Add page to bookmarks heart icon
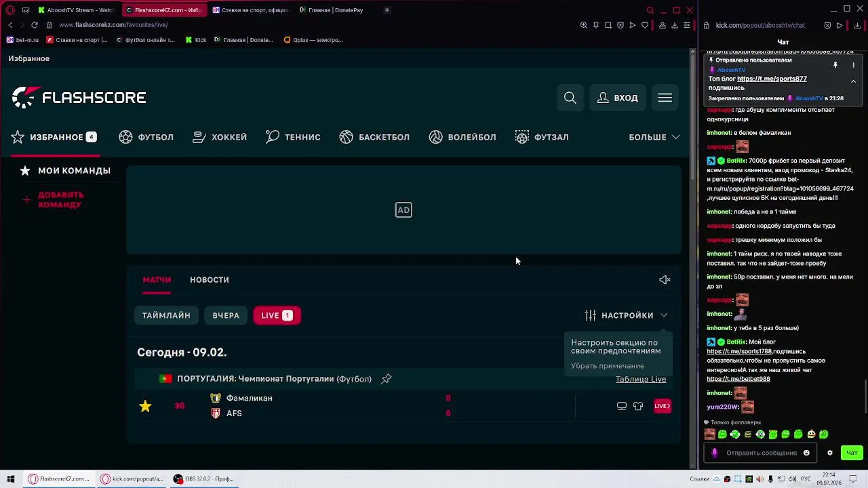The height and width of the screenshot is (488, 868). 645,25
